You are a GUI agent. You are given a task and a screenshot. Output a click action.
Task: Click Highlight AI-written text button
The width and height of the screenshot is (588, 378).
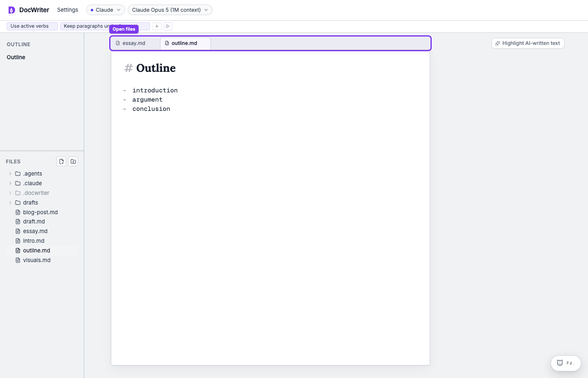click(x=528, y=43)
